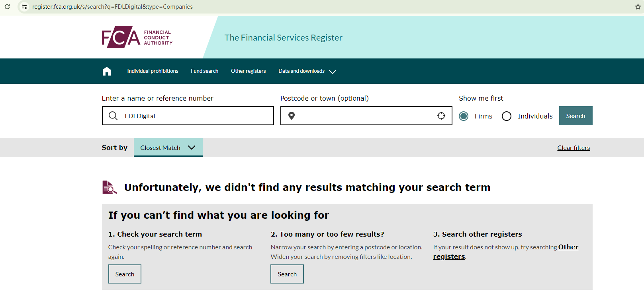
Task: Use current location crosshair icon
Action: (x=441, y=116)
